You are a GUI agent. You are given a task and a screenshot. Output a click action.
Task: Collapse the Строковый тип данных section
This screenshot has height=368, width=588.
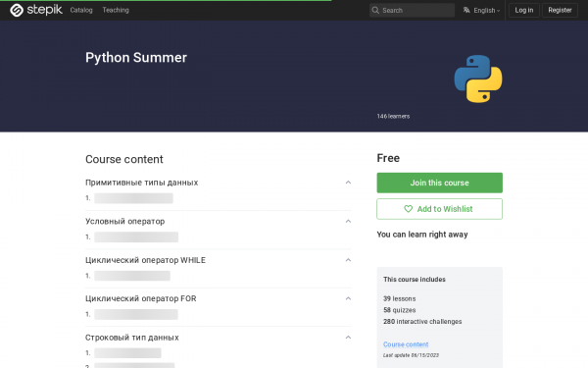click(348, 338)
